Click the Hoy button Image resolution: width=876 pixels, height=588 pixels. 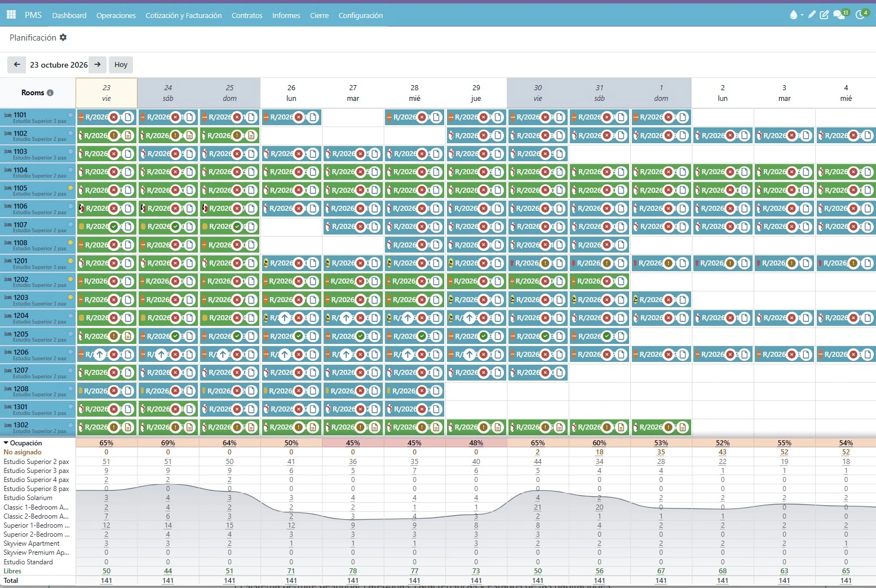click(x=121, y=65)
